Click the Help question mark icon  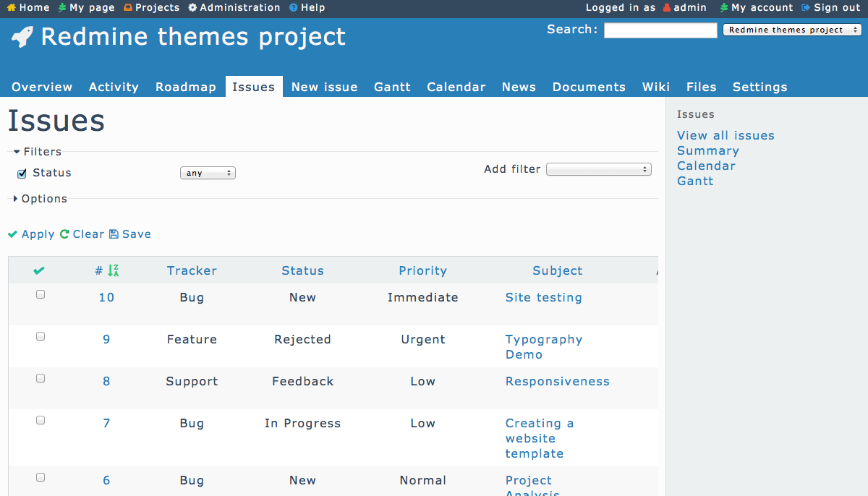[293, 8]
